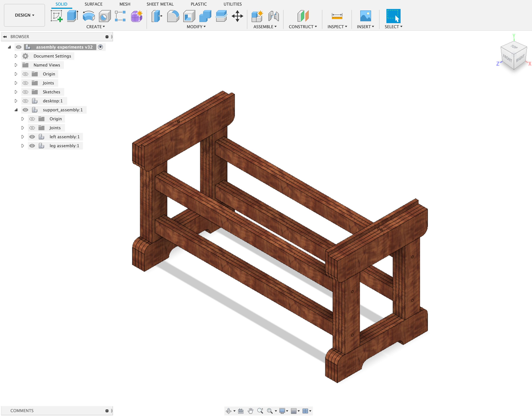Choose the Fillet tool in Modify
This screenshot has width=532, height=417.
[173, 16]
